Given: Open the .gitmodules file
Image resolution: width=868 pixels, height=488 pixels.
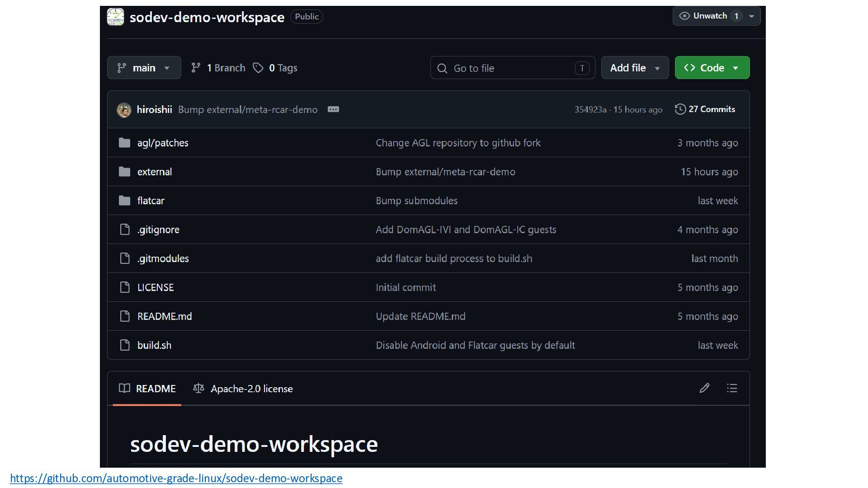Looking at the screenshot, I should 163,258.
